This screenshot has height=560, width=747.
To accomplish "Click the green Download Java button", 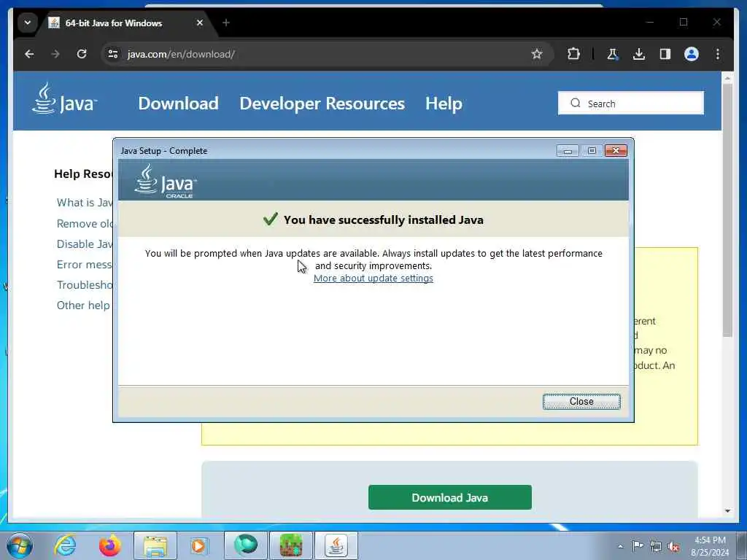I will pyautogui.click(x=449, y=497).
